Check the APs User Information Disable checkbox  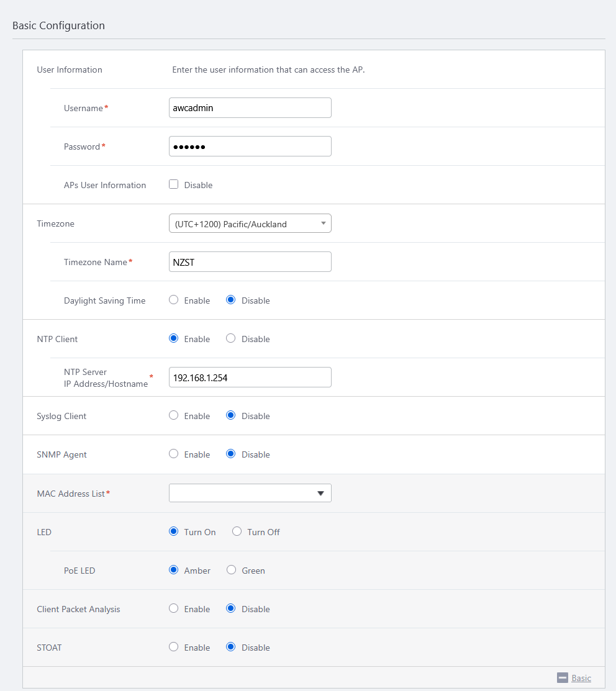click(x=174, y=184)
